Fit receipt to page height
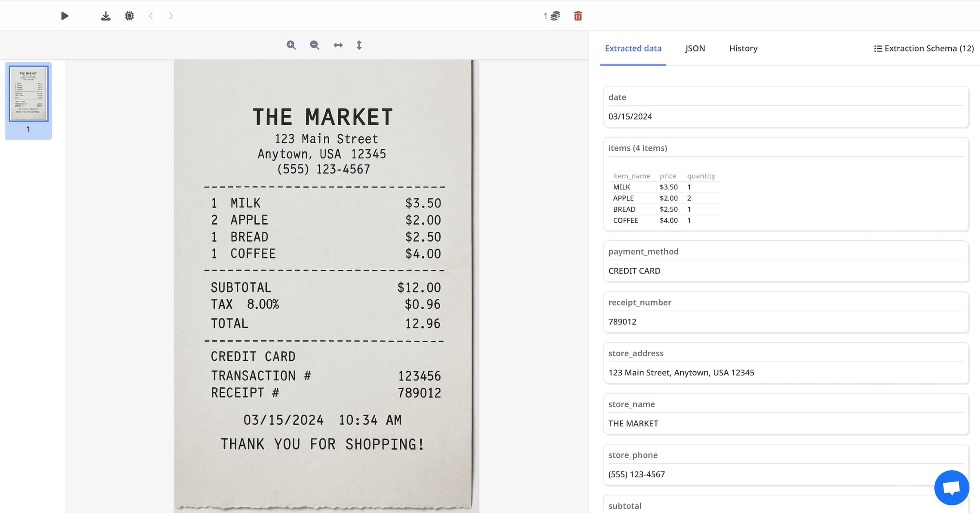 pos(359,45)
